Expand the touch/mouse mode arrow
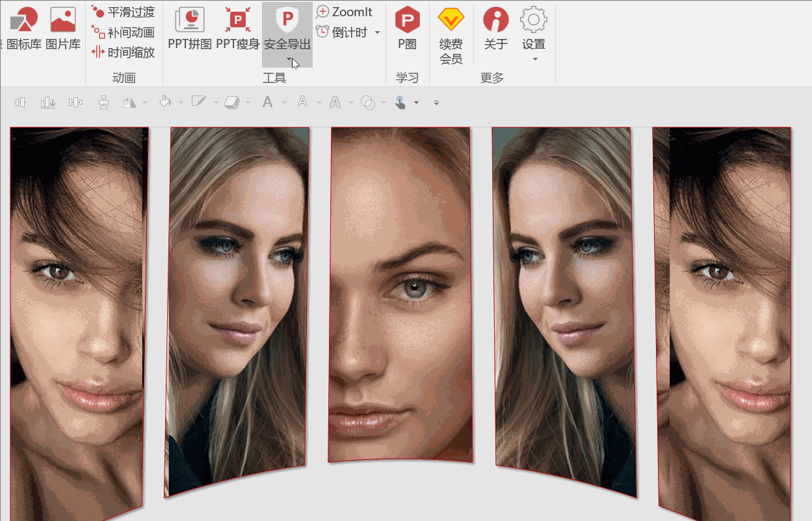Screen dimensions: 812x521 tap(416, 103)
